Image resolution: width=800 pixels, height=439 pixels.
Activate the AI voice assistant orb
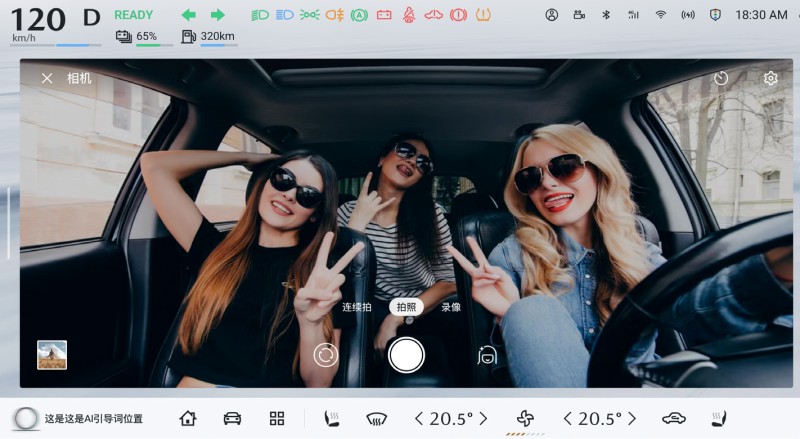point(26,419)
